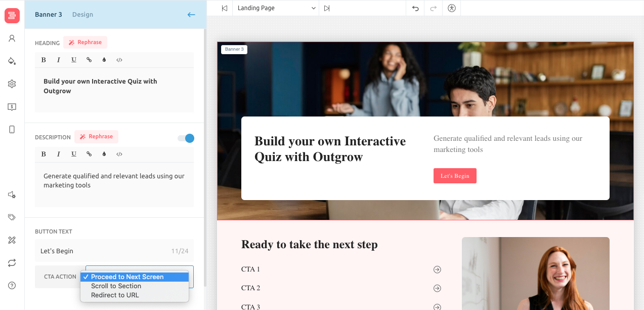This screenshot has height=310, width=644.
Task: Click the back arrow in Banner 3 header
Action: [191, 15]
